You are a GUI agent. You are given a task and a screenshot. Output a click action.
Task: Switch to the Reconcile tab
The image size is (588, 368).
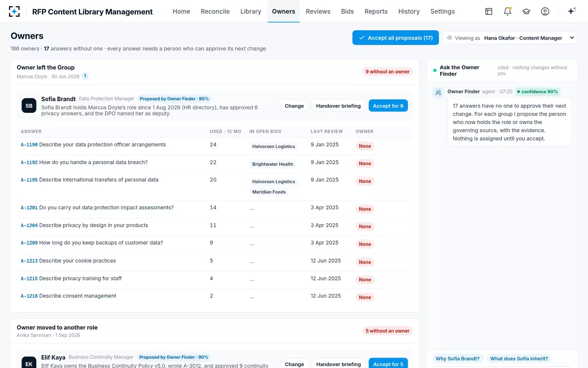coord(215,11)
